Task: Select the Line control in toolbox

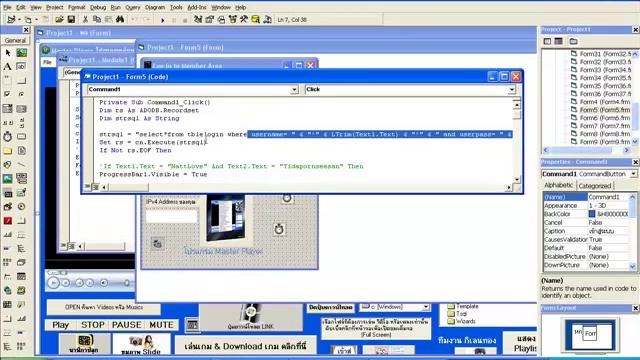Action: pyautogui.click(x=21, y=164)
